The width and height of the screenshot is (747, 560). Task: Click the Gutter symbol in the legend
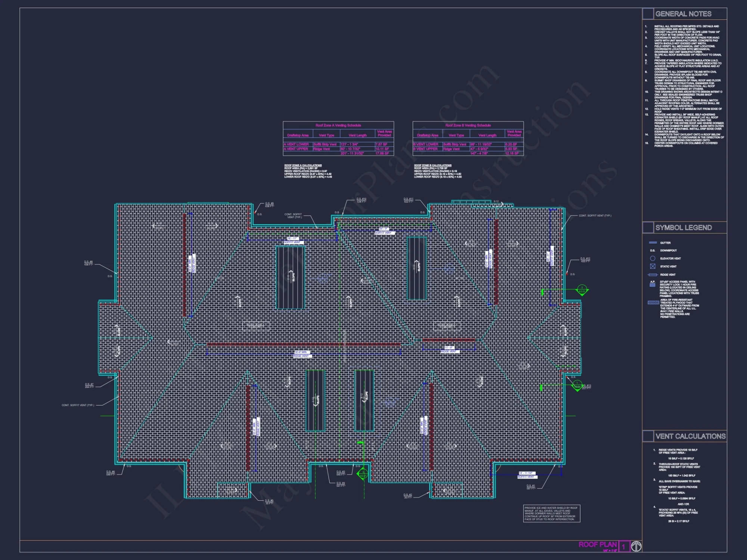click(653, 242)
